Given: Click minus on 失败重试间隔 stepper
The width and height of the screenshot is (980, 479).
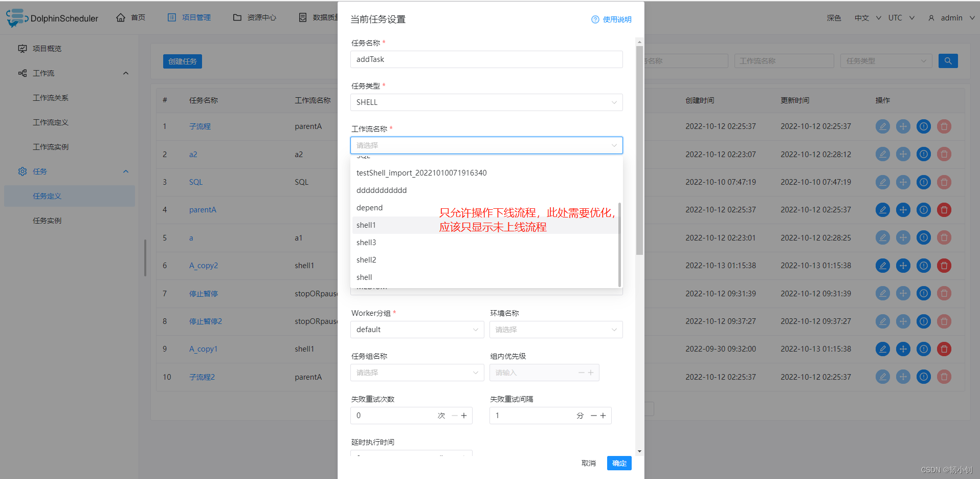Looking at the screenshot, I should click(593, 416).
